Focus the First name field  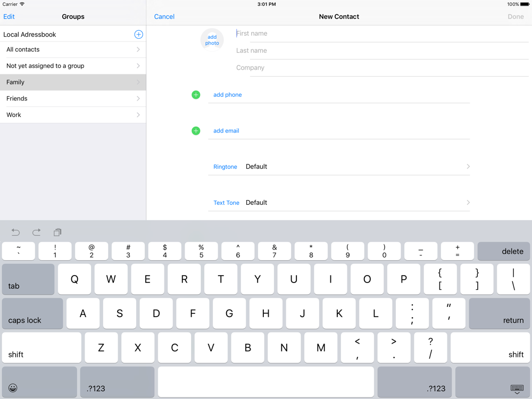[383, 34]
